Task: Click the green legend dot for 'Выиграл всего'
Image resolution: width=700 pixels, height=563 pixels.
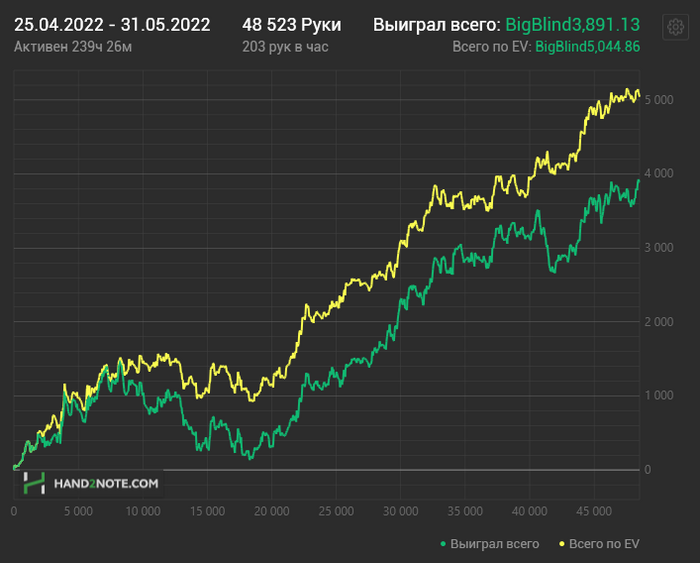Action: tap(443, 544)
